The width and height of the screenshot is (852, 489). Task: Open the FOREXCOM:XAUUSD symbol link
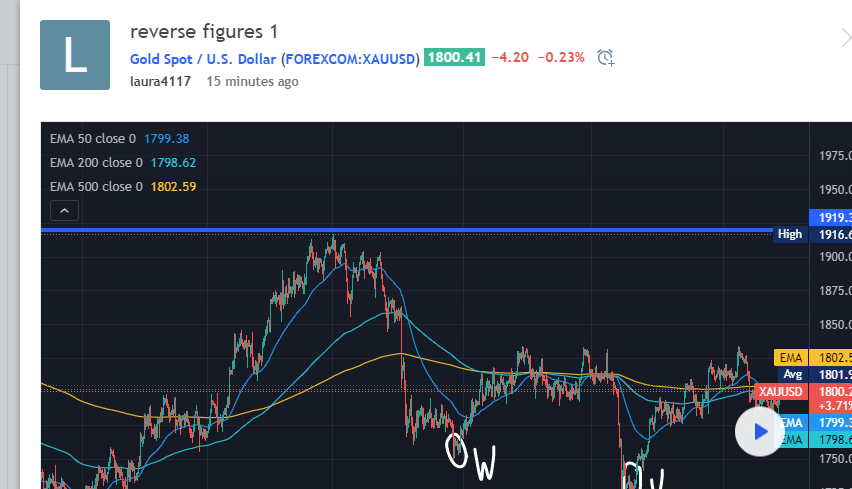tap(352, 58)
